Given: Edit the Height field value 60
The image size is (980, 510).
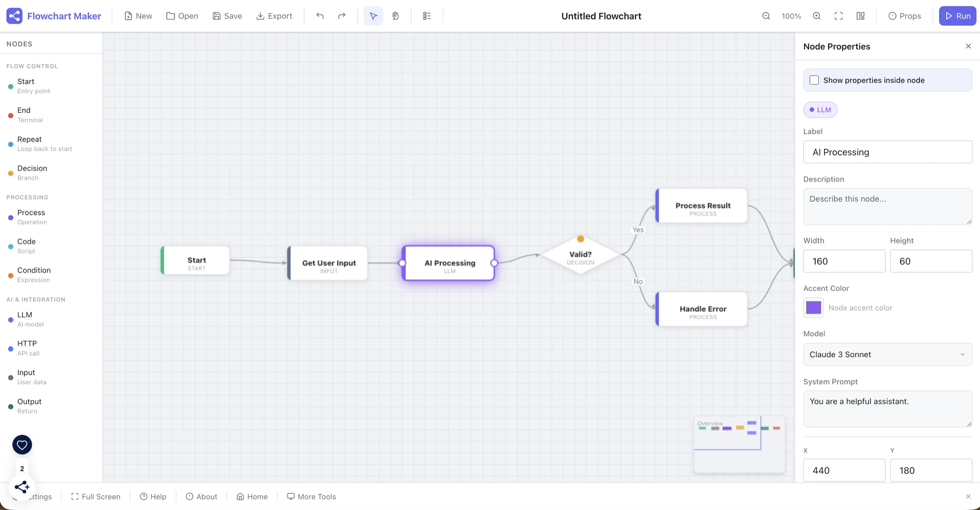Looking at the screenshot, I should pos(931,261).
